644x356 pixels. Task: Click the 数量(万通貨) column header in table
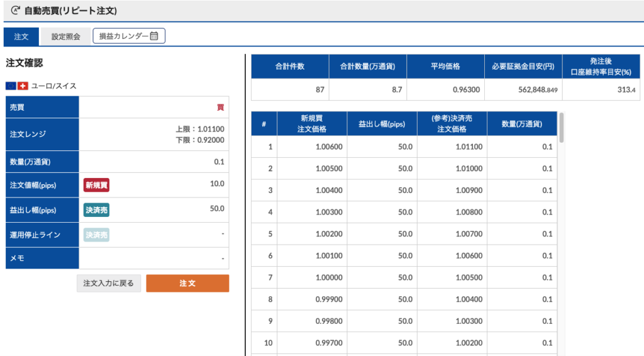click(522, 124)
